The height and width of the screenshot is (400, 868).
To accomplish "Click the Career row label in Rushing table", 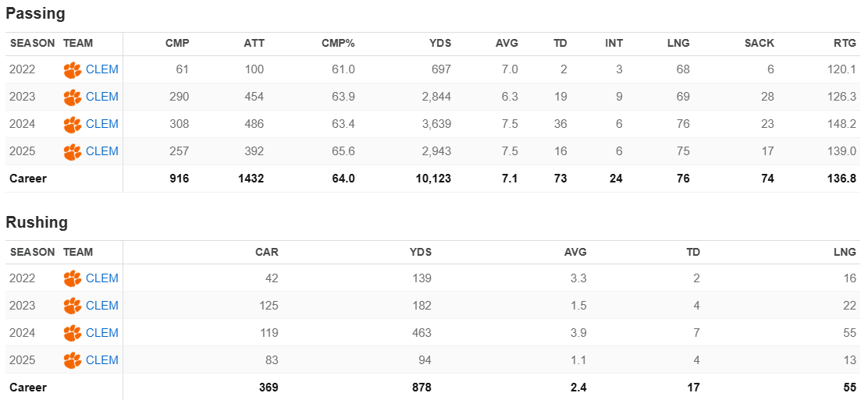I will (28, 388).
